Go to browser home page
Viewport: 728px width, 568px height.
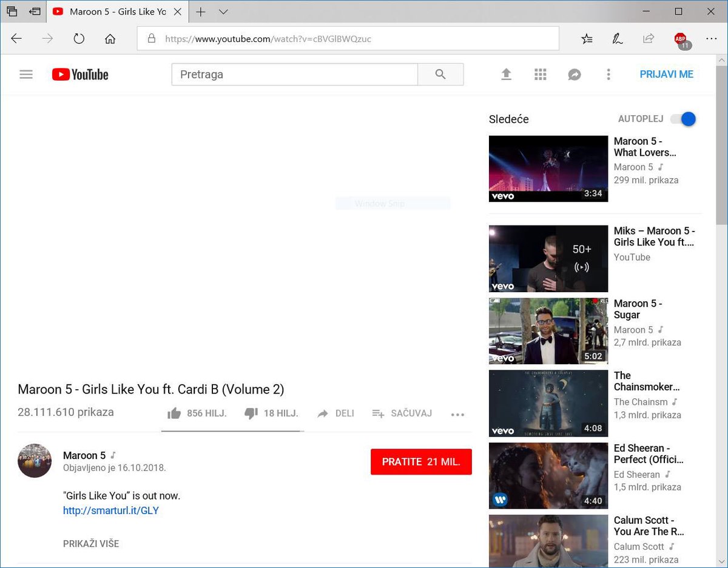(110, 39)
